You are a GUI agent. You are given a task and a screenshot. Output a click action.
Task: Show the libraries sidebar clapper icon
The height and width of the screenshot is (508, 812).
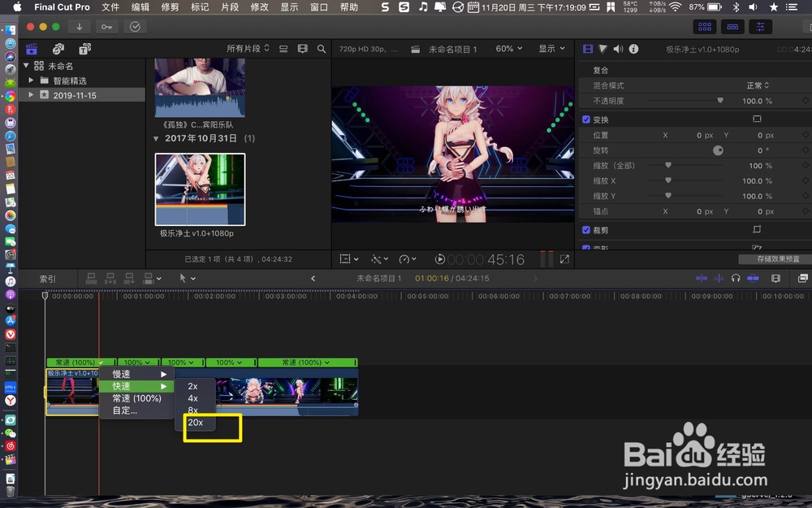[32, 49]
